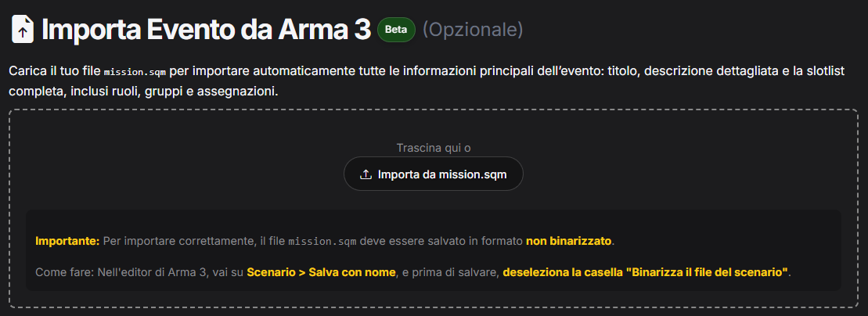The width and height of the screenshot is (868, 316).
Task: Click the "(Opzionale)" label in the heading
Action: (x=473, y=31)
